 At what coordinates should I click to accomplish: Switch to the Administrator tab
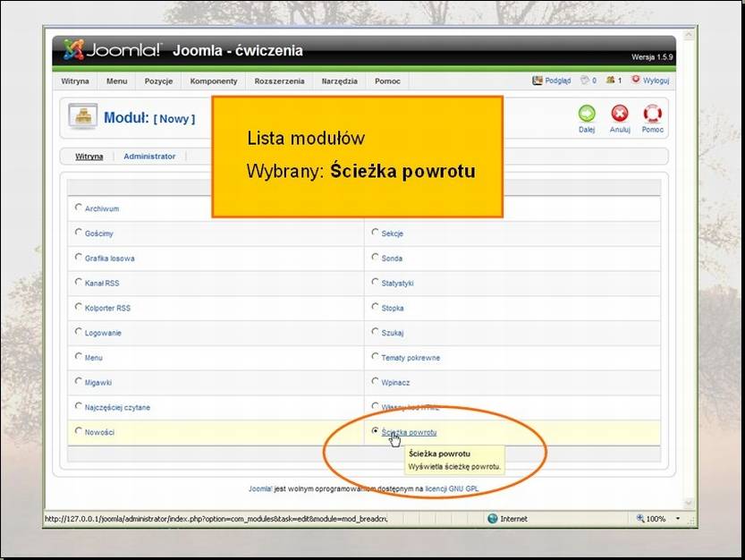pos(149,156)
